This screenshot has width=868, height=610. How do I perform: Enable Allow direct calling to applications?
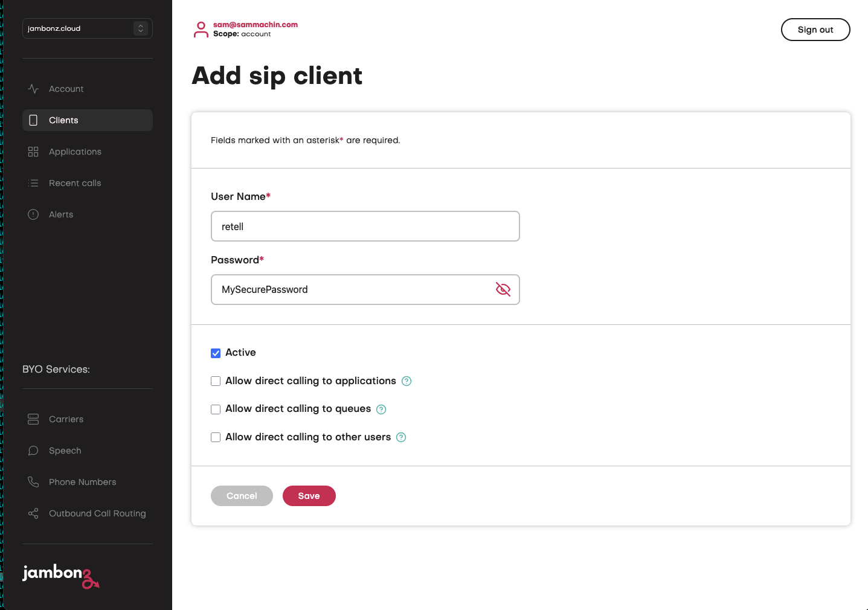(x=216, y=381)
